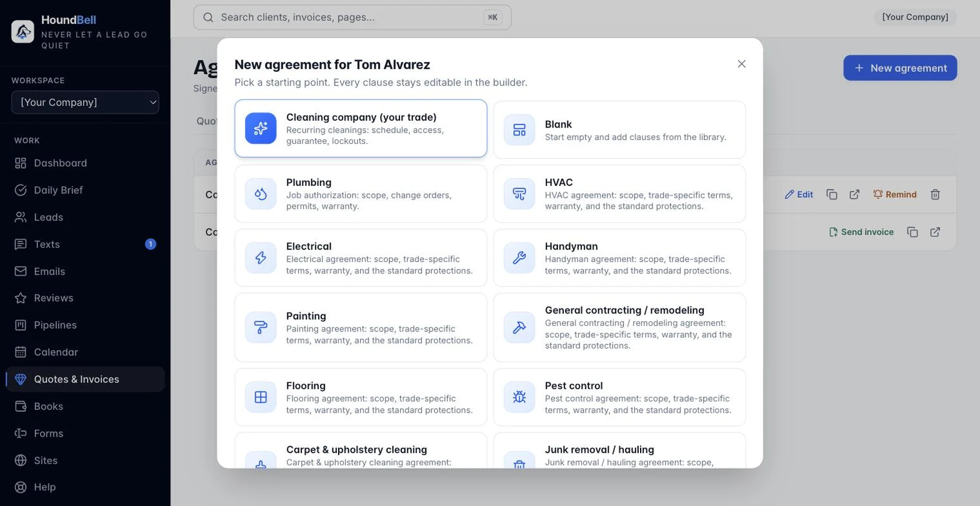The image size is (980, 506).
Task: Select the Blank template icon
Action: pyautogui.click(x=519, y=129)
